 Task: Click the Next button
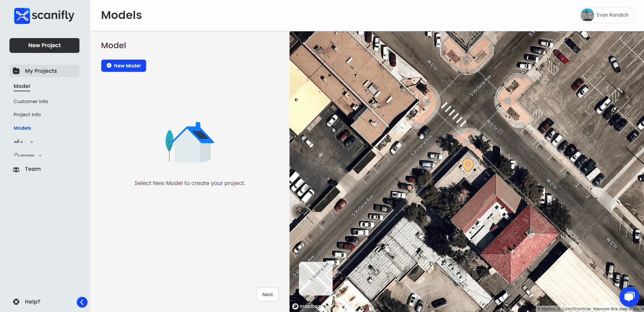point(268,294)
